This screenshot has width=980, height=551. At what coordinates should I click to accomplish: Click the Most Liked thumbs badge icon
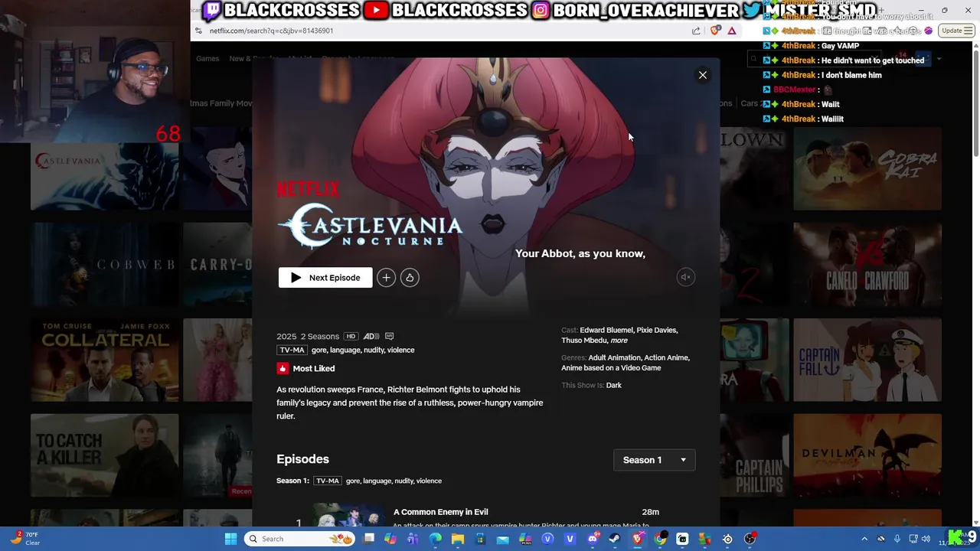283,368
